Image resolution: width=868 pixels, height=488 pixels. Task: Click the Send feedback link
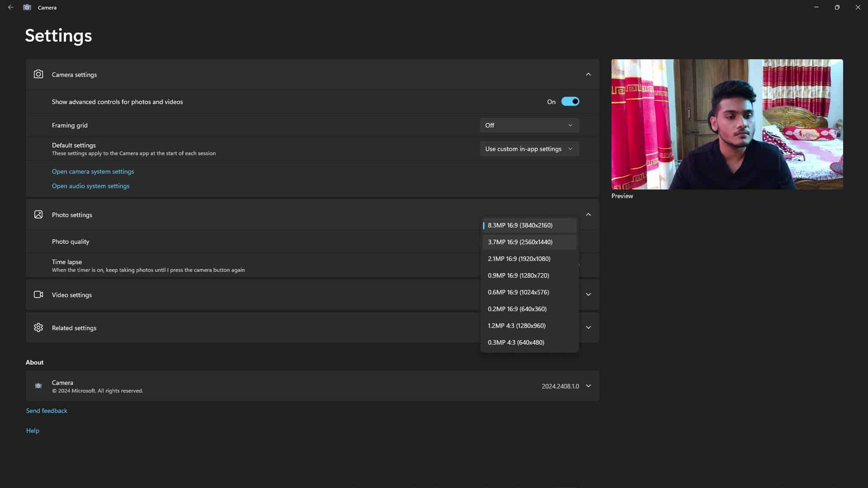pos(47,411)
